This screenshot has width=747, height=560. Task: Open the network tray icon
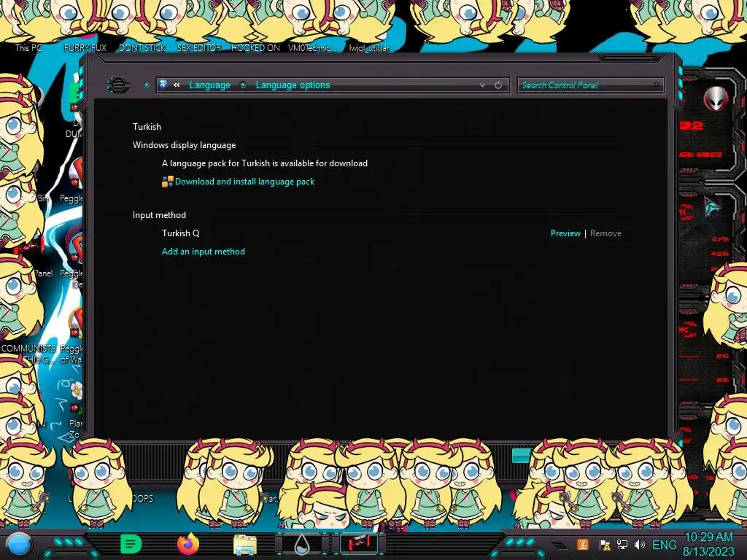622,545
